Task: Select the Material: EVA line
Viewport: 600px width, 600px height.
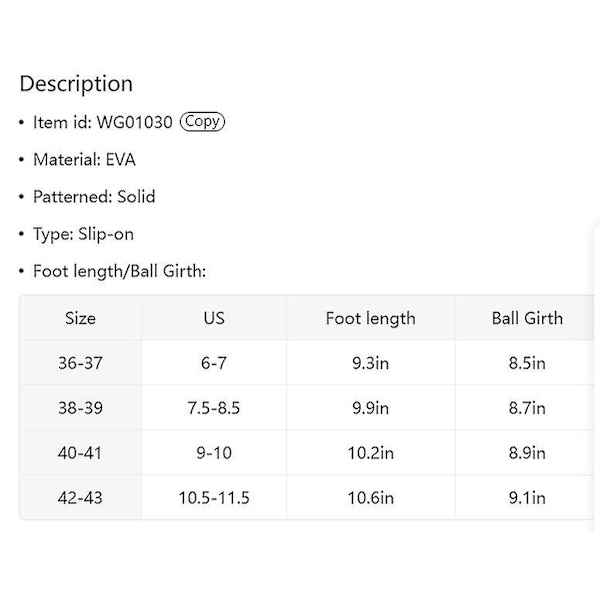Action: coord(84,160)
